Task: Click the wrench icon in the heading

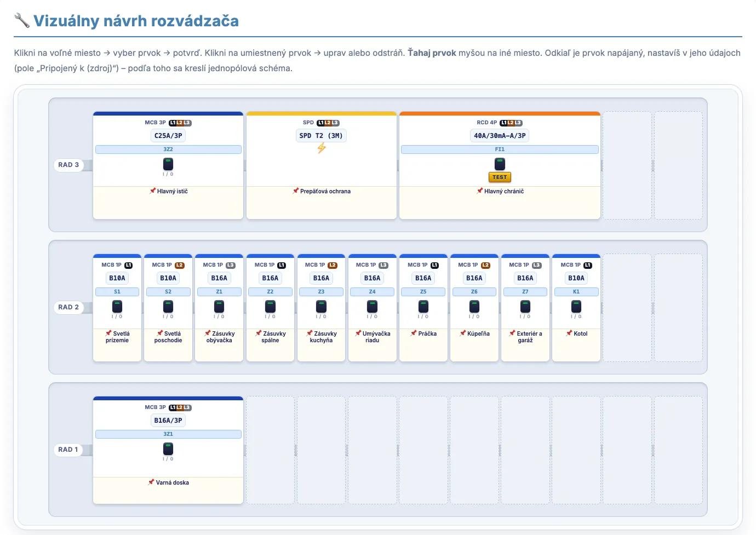Action: tap(22, 21)
